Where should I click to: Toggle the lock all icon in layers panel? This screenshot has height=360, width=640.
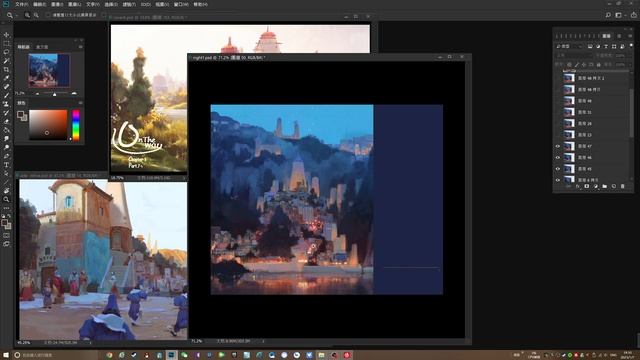(598, 64)
